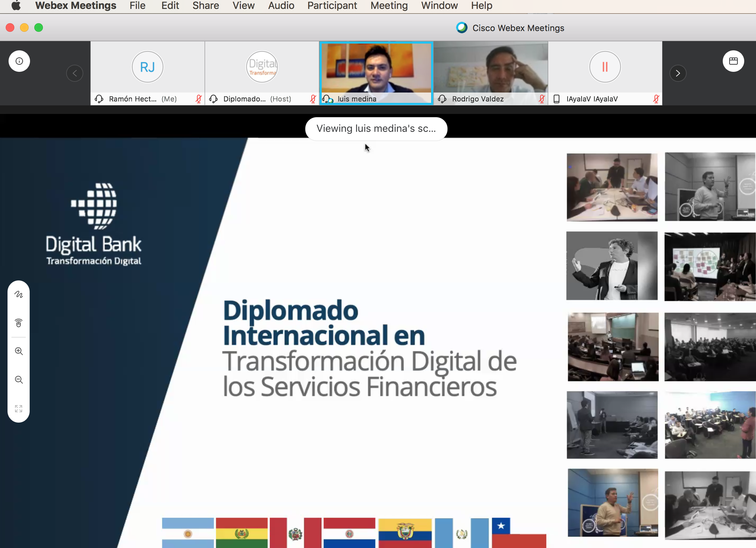Toggle IAyalaV's muted microphone icon
Screen dimensions: 756x548
(x=656, y=99)
